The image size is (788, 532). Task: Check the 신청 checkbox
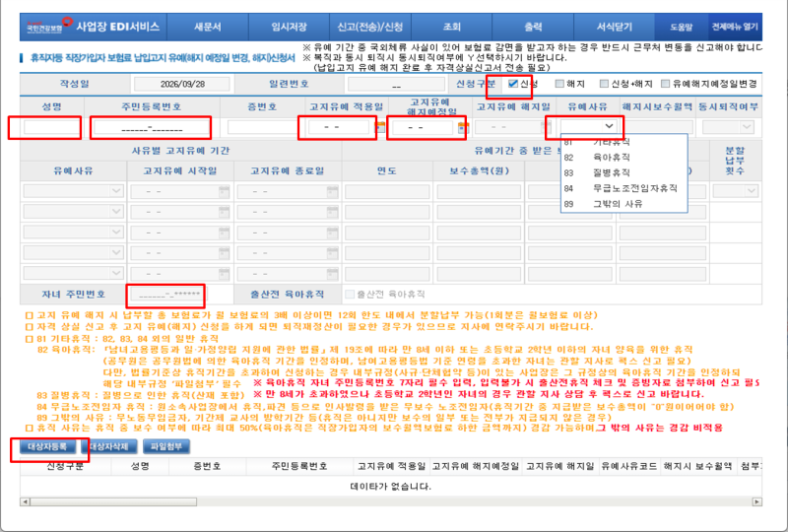pyautogui.click(x=512, y=84)
